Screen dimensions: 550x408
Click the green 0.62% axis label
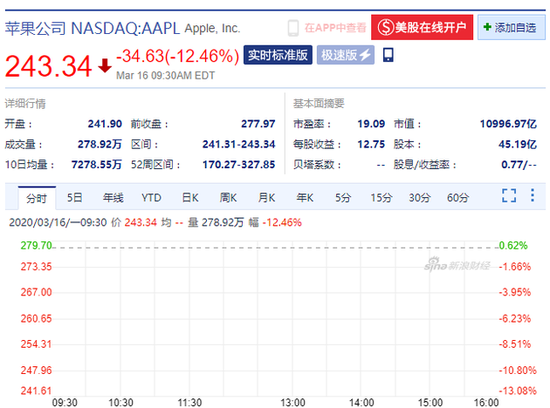tap(513, 245)
